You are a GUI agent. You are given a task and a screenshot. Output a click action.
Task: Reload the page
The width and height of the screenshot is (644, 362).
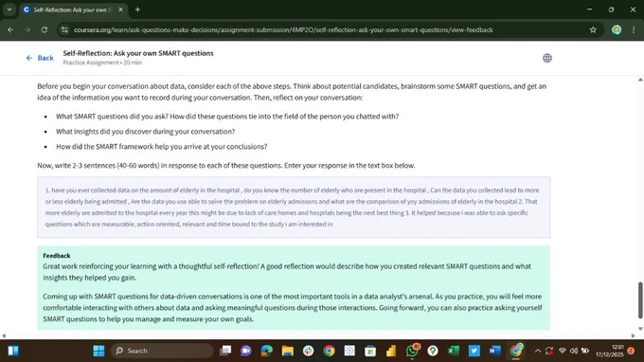point(45,29)
